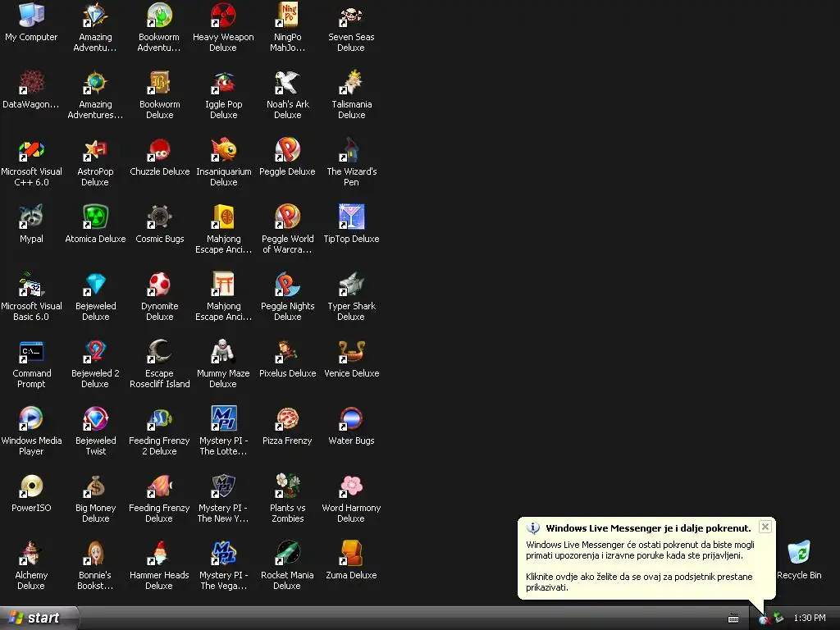This screenshot has width=840, height=630.
Task: Click the Messenger reminder notification text
Action: [x=639, y=582]
